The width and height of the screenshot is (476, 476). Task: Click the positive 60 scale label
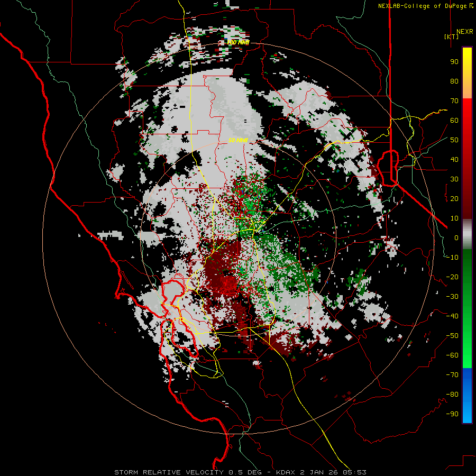click(454, 121)
